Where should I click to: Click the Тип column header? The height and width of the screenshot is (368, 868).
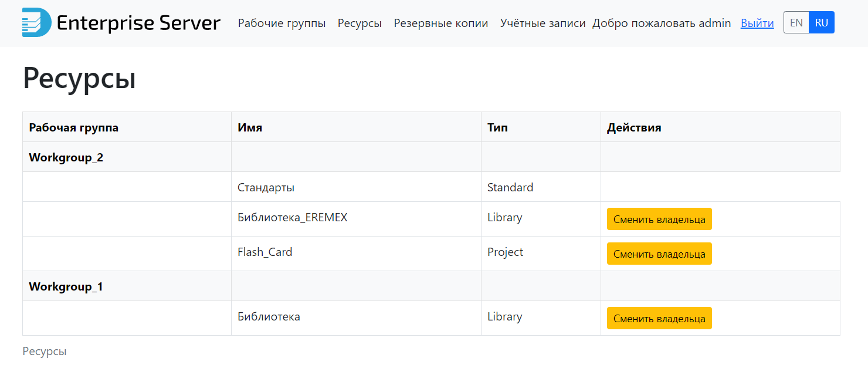[x=497, y=127]
